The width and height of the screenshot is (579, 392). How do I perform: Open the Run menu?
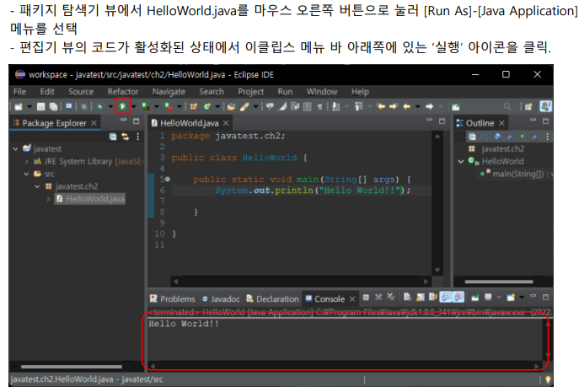pos(285,91)
